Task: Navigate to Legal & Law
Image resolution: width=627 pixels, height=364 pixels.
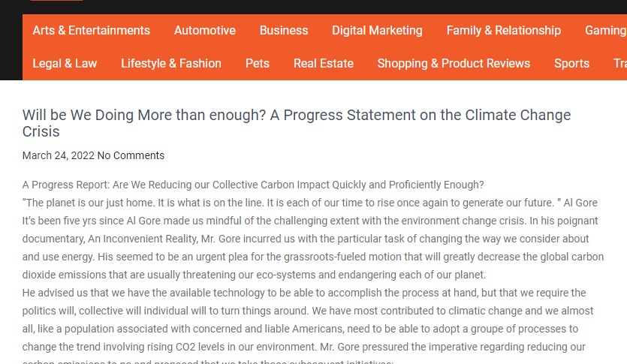Action: 65,64
